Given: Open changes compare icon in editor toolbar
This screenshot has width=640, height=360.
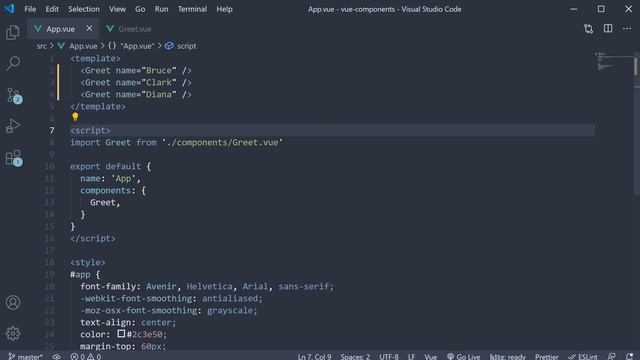Looking at the screenshot, I should [x=588, y=29].
